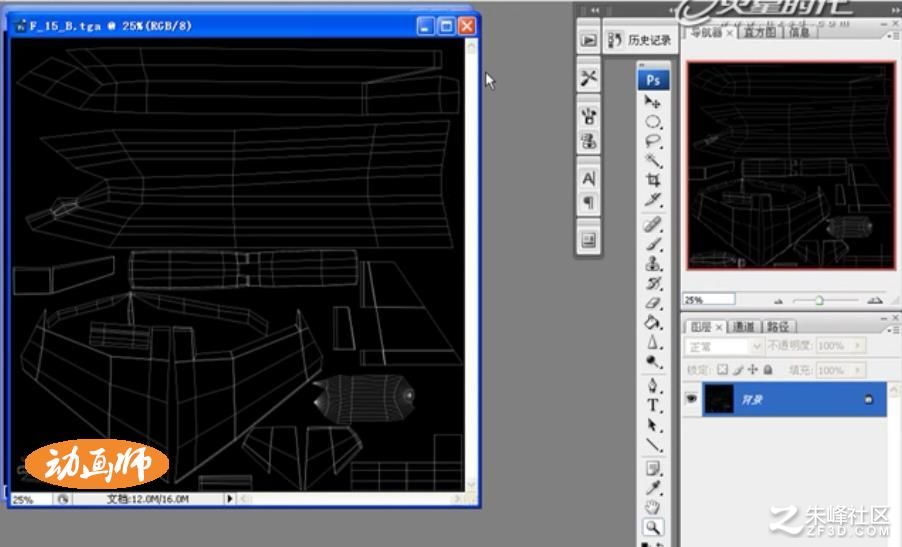Viewport: 902px width, 547px height.
Task: Open the Clone Source panel icon
Action: coord(588,141)
